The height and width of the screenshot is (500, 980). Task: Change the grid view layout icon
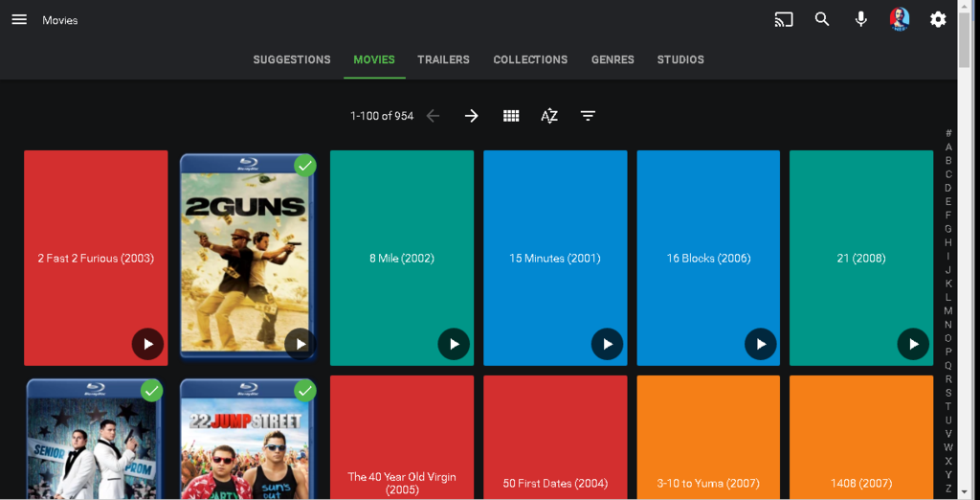pos(511,116)
